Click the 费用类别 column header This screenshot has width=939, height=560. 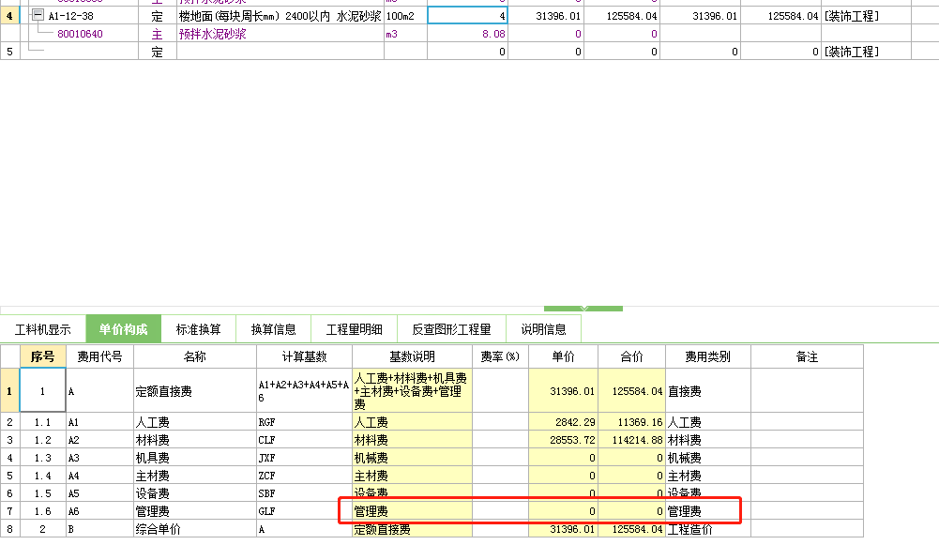pos(708,356)
